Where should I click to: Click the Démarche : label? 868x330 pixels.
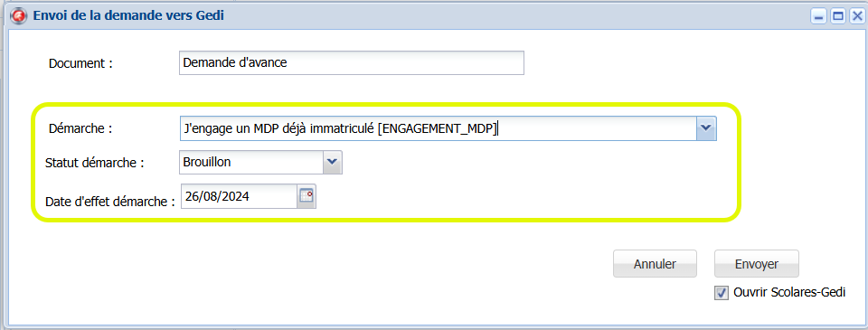click(80, 128)
